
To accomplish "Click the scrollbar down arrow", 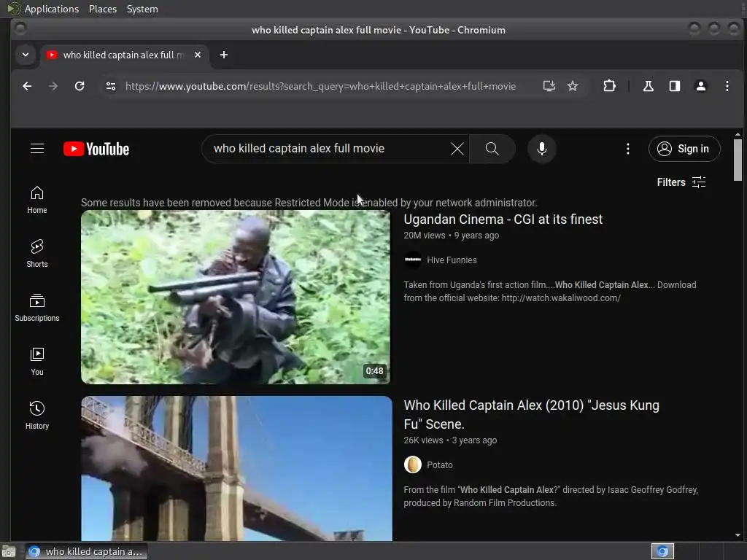I will 738,535.
